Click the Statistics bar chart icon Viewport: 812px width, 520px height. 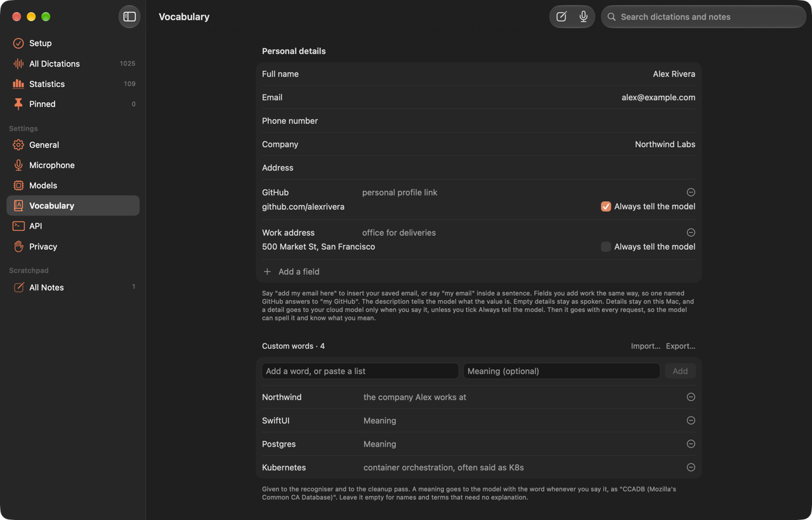click(x=18, y=84)
